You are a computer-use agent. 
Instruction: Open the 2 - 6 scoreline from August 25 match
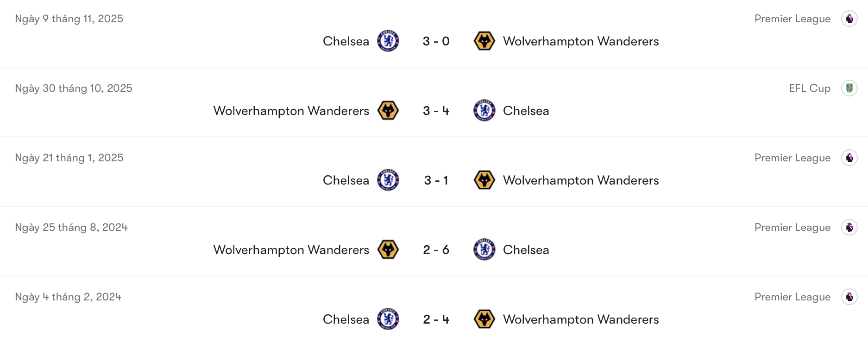436,249
